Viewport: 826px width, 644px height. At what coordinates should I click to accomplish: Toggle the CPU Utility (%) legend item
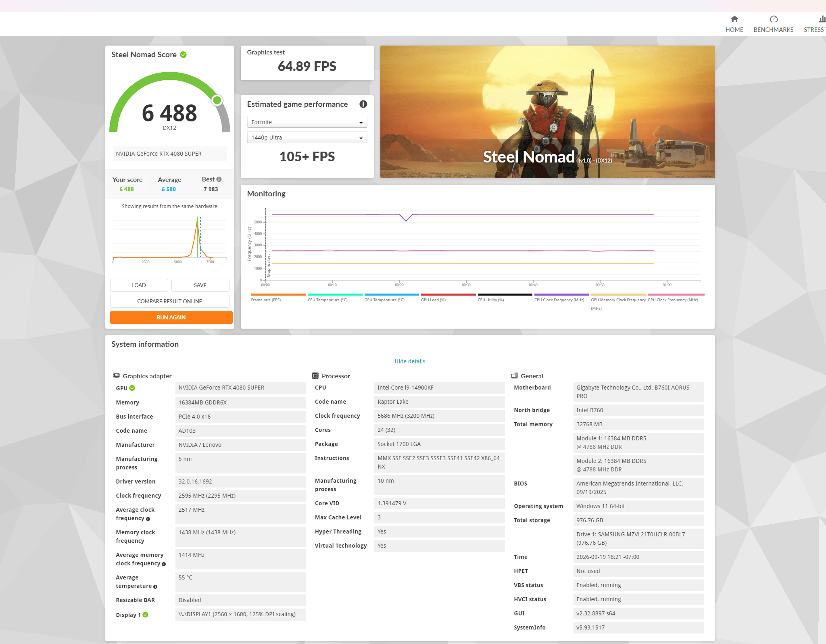click(x=505, y=297)
